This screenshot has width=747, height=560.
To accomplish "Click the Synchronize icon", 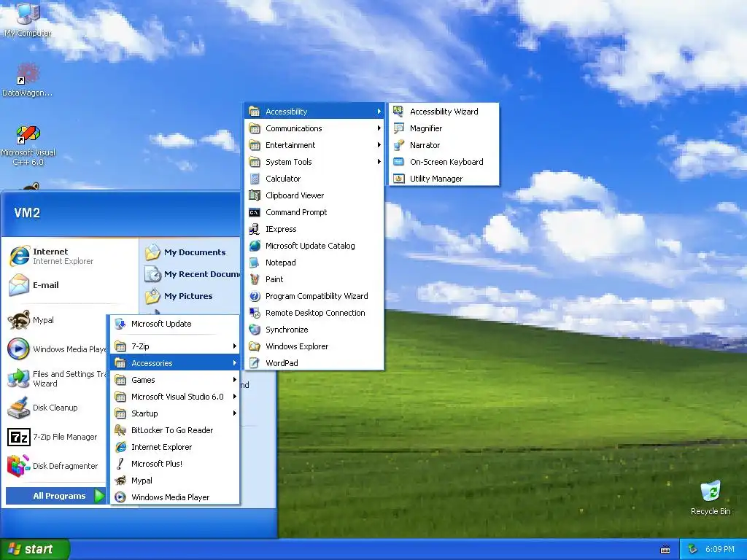I will click(255, 330).
